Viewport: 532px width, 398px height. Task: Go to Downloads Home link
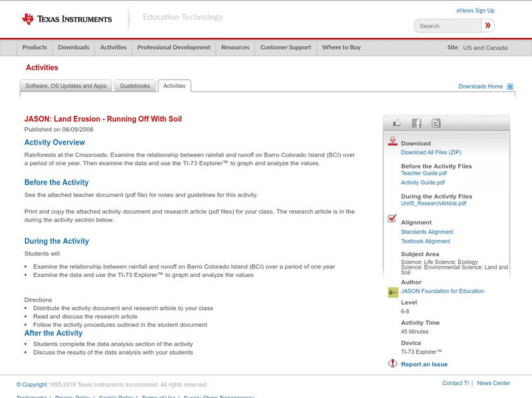point(480,87)
